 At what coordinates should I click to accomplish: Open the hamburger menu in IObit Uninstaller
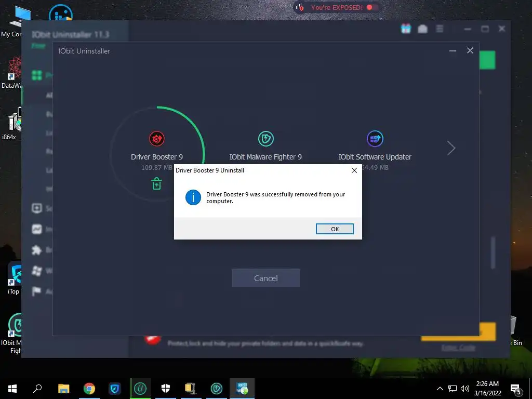pos(440,29)
